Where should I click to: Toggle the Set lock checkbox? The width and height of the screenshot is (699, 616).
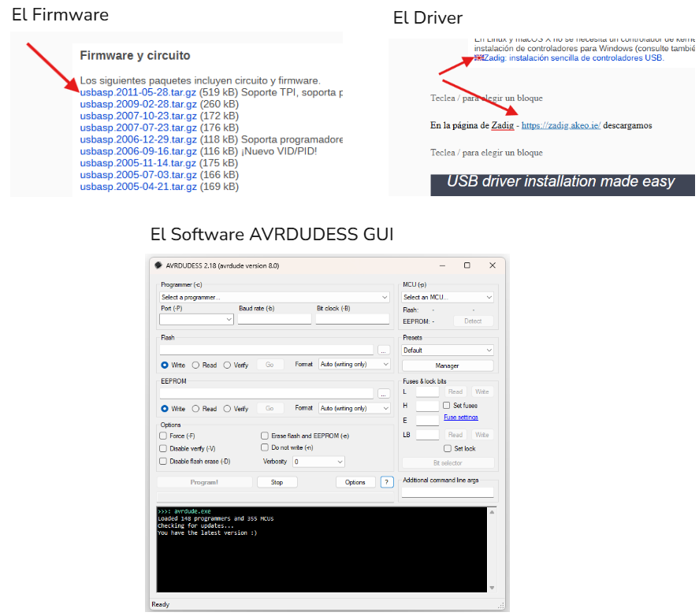click(x=448, y=448)
